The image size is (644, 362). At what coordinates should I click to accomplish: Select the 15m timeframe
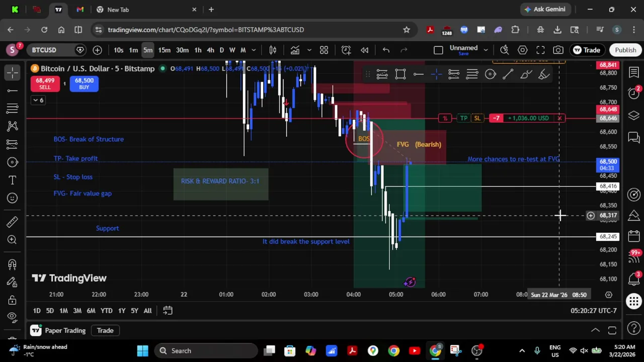(165, 50)
